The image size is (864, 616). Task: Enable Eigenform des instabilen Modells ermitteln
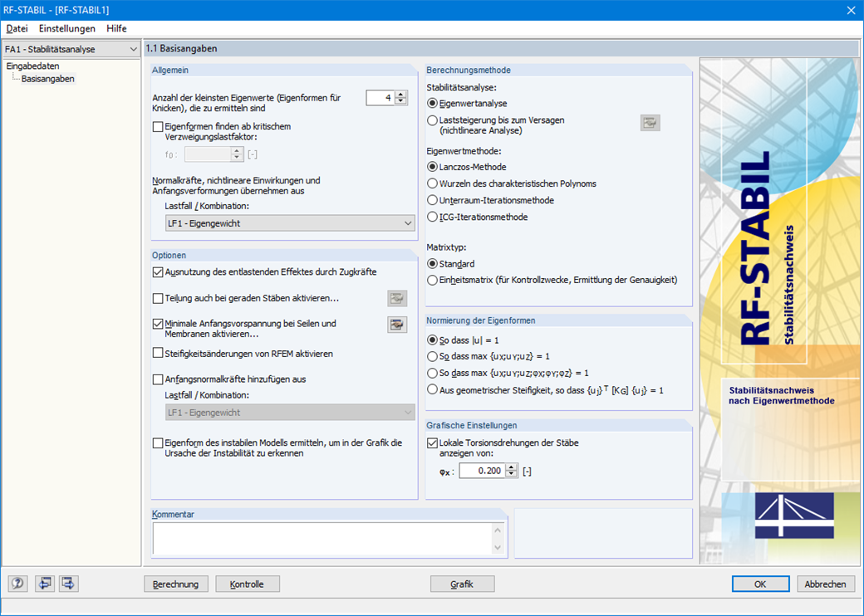[158, 443]
